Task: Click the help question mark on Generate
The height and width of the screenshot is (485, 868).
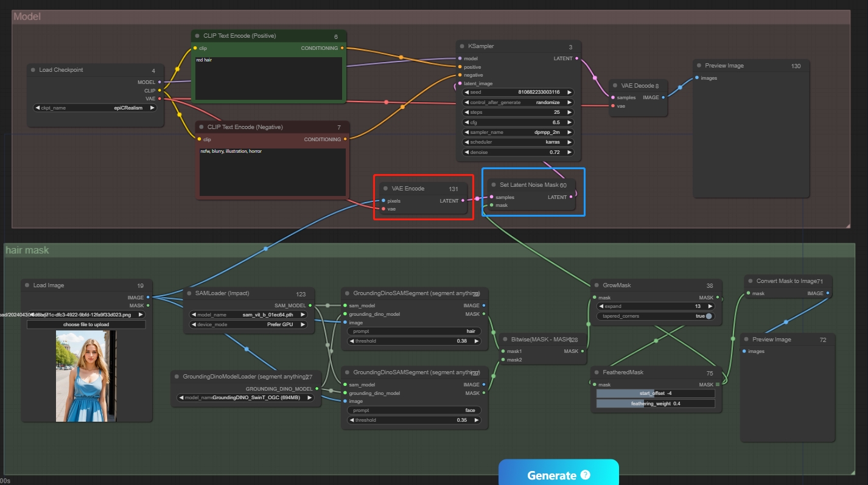Action: click(586, 475)
